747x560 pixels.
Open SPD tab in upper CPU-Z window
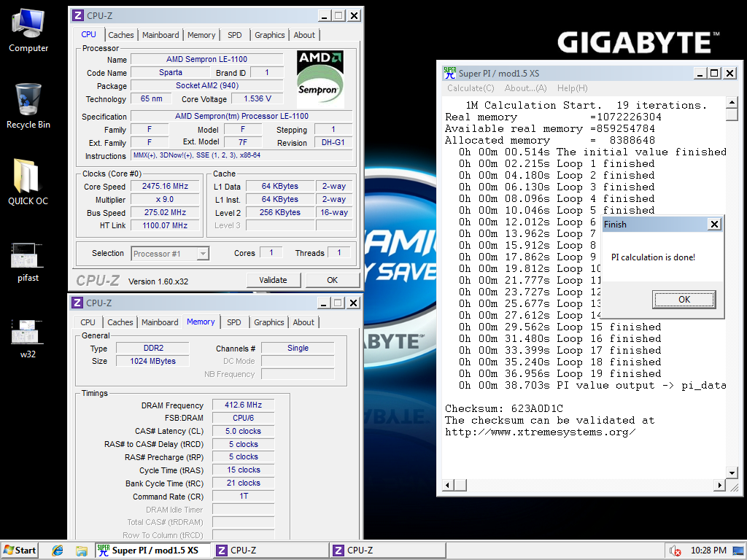234,35
